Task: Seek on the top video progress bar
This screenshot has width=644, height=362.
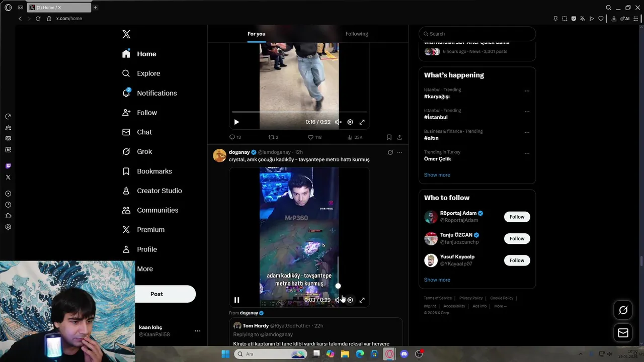Action: click(x=299, y=112)
